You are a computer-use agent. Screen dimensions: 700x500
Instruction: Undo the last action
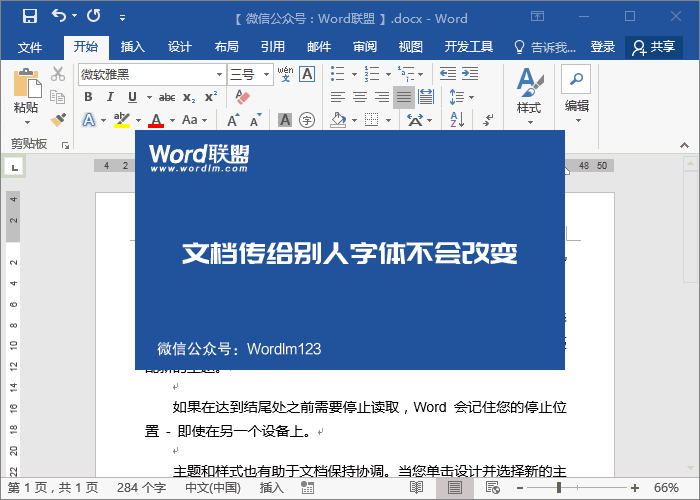point(59,16)
